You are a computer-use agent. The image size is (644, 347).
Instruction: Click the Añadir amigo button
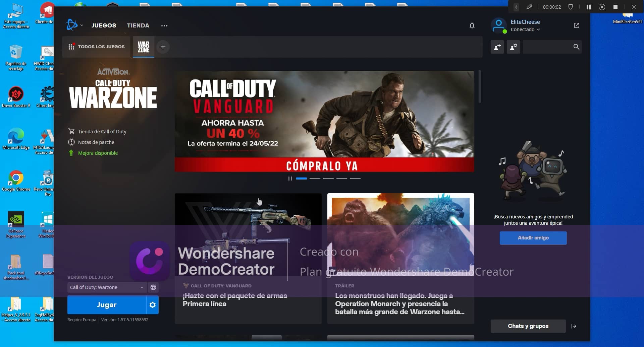[533, 238]
